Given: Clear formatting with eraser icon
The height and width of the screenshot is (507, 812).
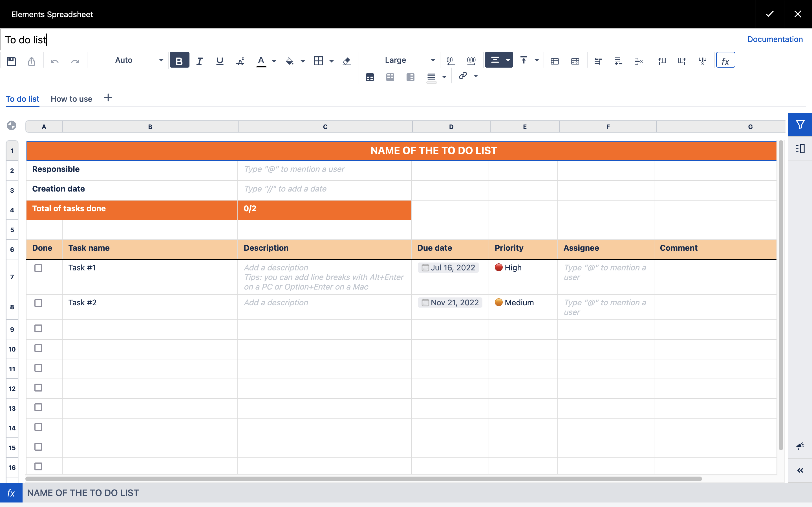Looking at the screenshot, I should click(346, 61).
